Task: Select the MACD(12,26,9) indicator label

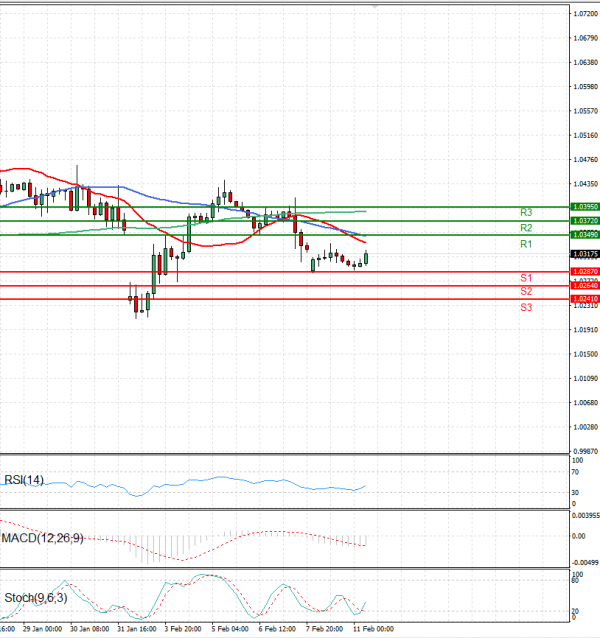Action: [42, 538]
